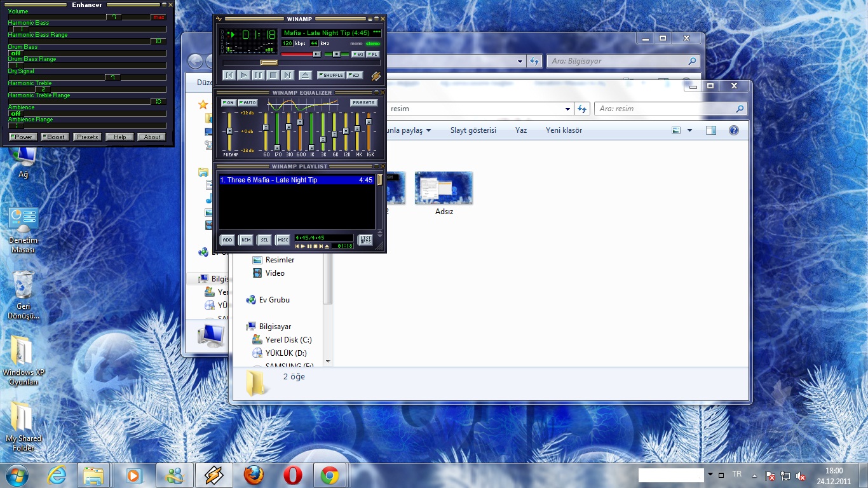The height and width of the screenshot is (488, 868).
Task: Click change view icon in resim window
Action: coord(677,130)
